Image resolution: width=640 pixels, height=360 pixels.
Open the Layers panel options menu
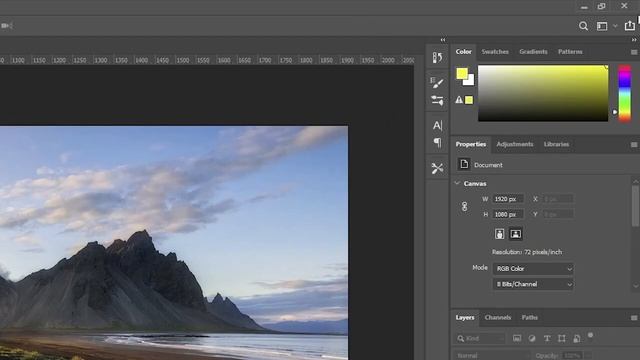pos(634,318)
